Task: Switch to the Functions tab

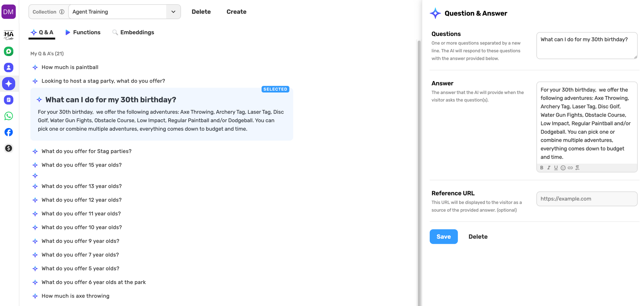Action: [83, 32]
